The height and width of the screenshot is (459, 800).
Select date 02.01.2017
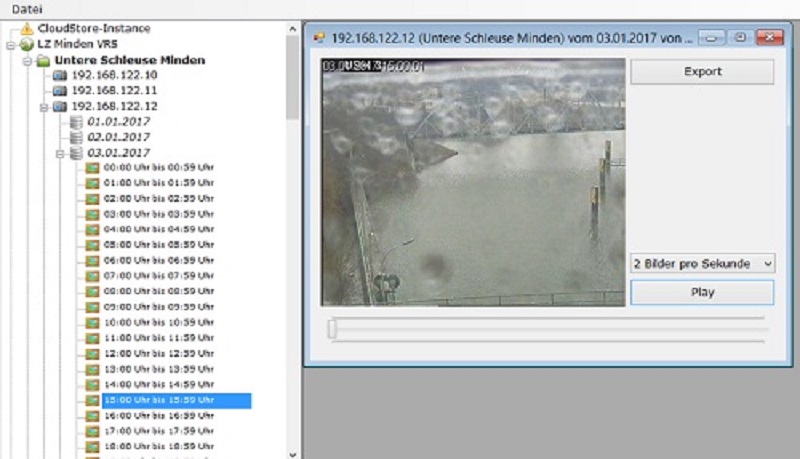point(118,137)
